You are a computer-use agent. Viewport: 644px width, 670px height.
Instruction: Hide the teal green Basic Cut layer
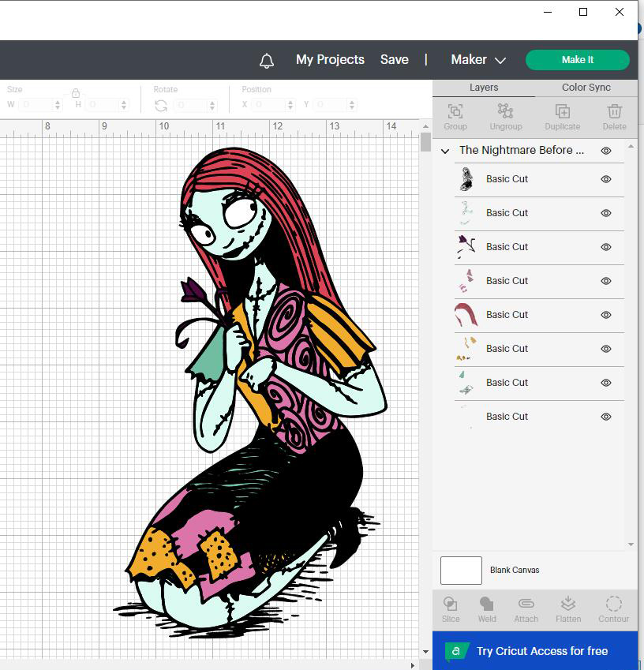pos(606,383)
